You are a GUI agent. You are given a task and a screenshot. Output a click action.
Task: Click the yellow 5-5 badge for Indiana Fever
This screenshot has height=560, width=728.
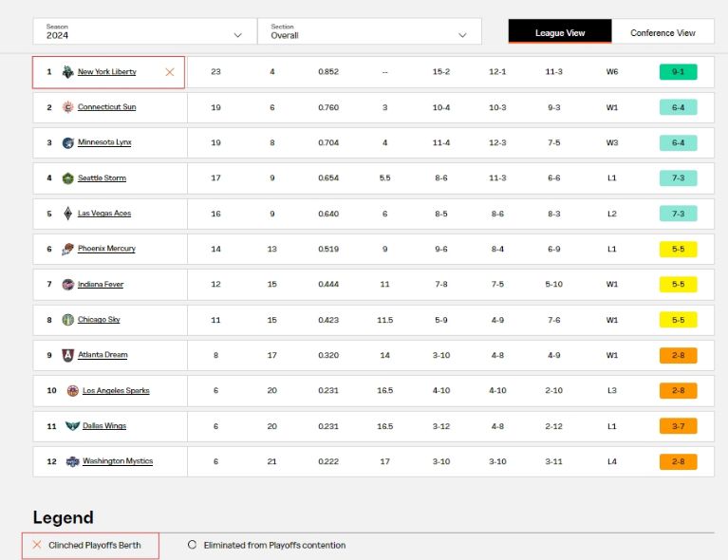point(679,284)
